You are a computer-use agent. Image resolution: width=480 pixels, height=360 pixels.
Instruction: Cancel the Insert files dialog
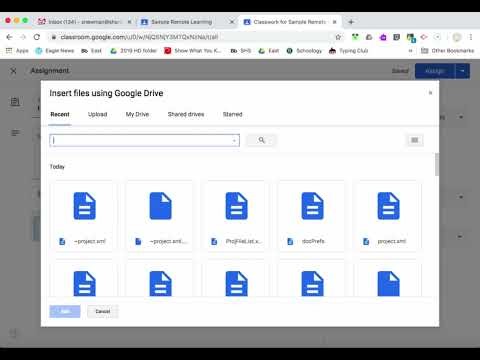click(x=103, y=311)
